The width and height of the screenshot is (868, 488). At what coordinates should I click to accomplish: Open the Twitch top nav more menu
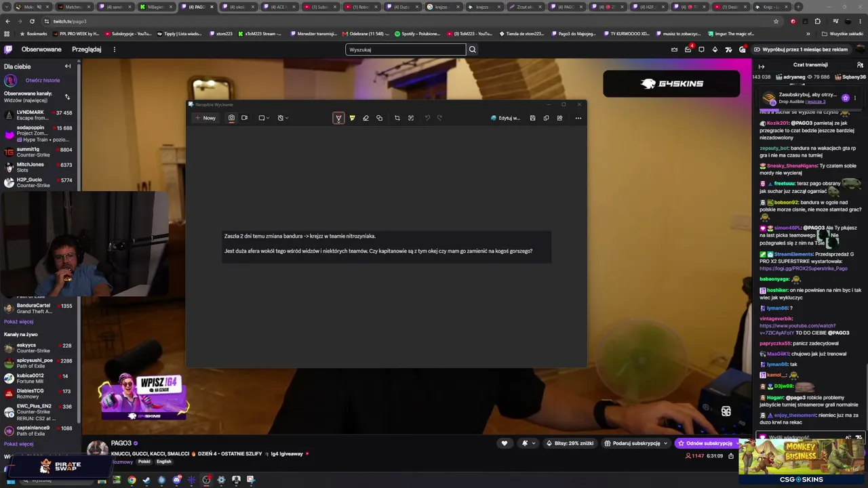point(115,49)
